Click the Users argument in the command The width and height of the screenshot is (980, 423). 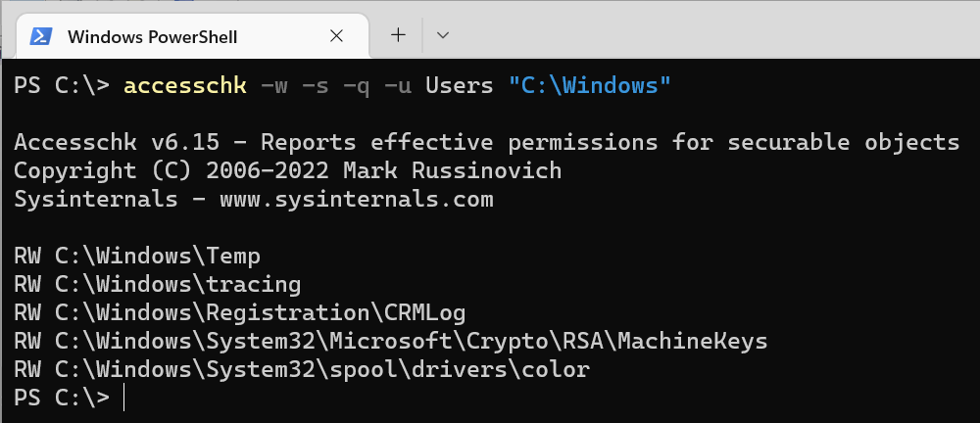(459, 86)
